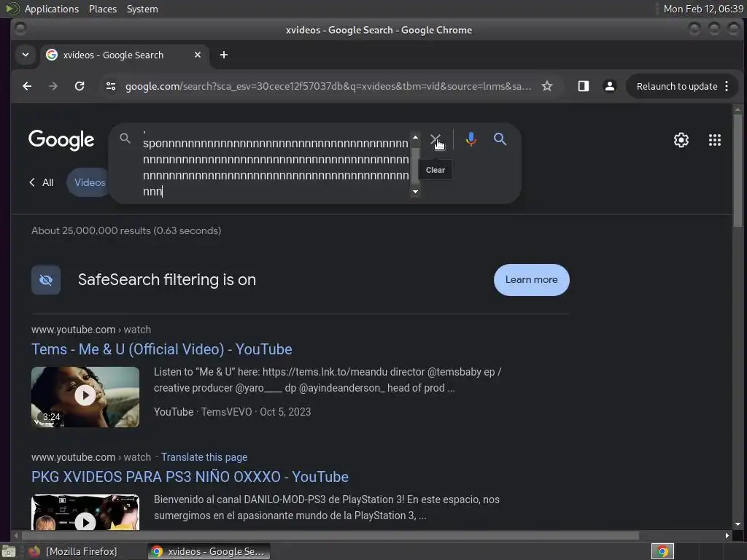Image resolution: width=747 pixels, height=560 pixels.
Task: Reload the current page
Action: pos(80,86)
